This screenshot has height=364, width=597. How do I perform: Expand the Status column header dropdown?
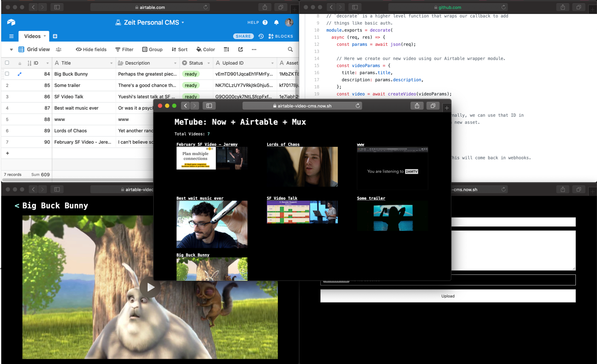pyautogui.click(x=209, y=63)
